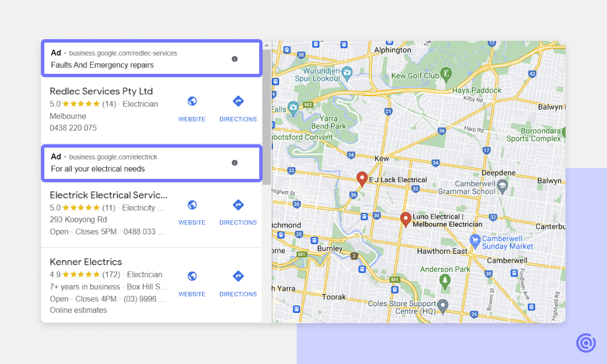Click the M3 motorway shield on map
This screenshot has width=607, height=364.
coord(307,105)
